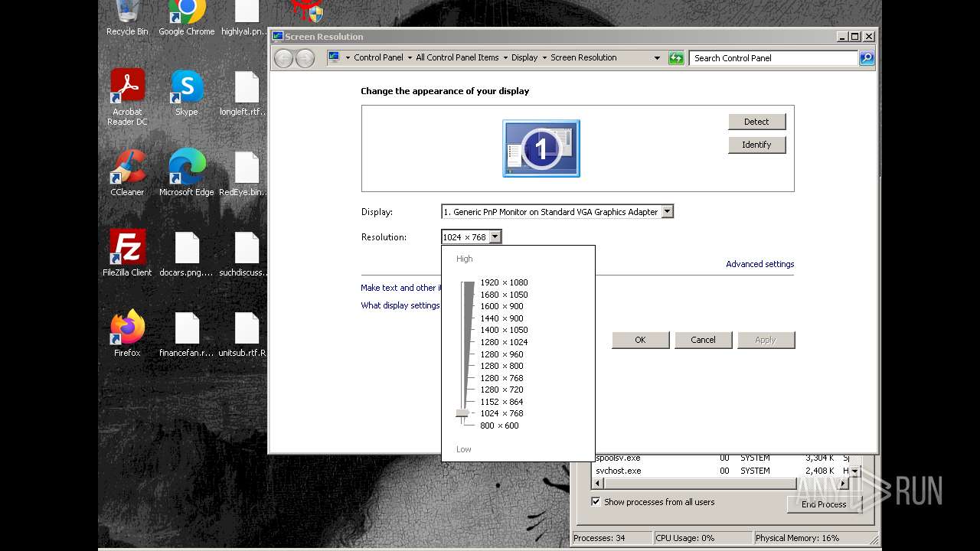Image resolution: width=980 pixels, height=551 pixels.
Task: Open address bar history dropdown arrow
Action: (657, 58)
